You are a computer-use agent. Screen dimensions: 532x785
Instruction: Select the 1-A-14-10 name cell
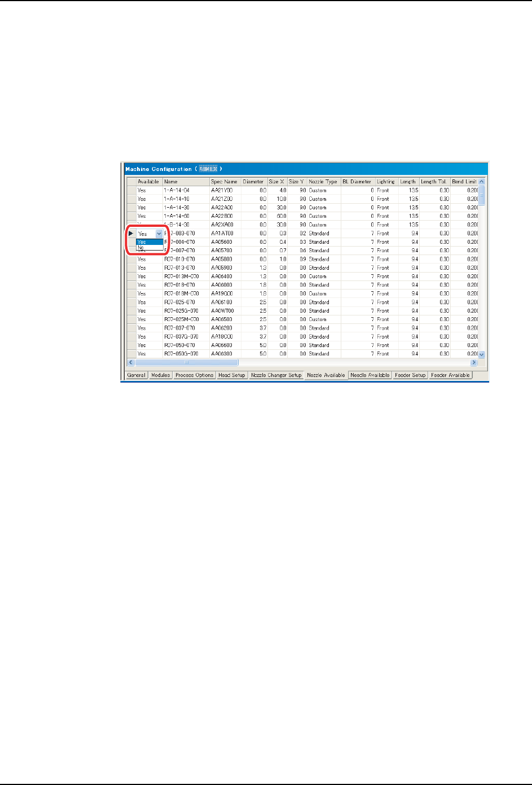186,199
